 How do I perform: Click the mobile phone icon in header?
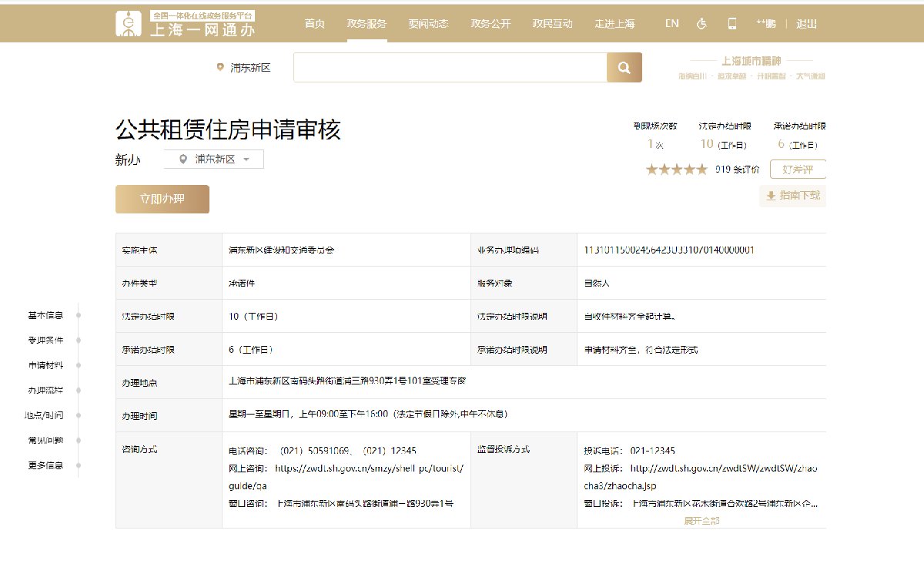[x=731, y=23]
